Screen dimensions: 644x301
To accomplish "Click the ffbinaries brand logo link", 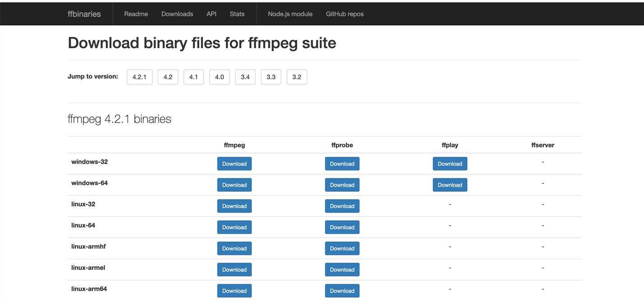I will tap(84, 14).
